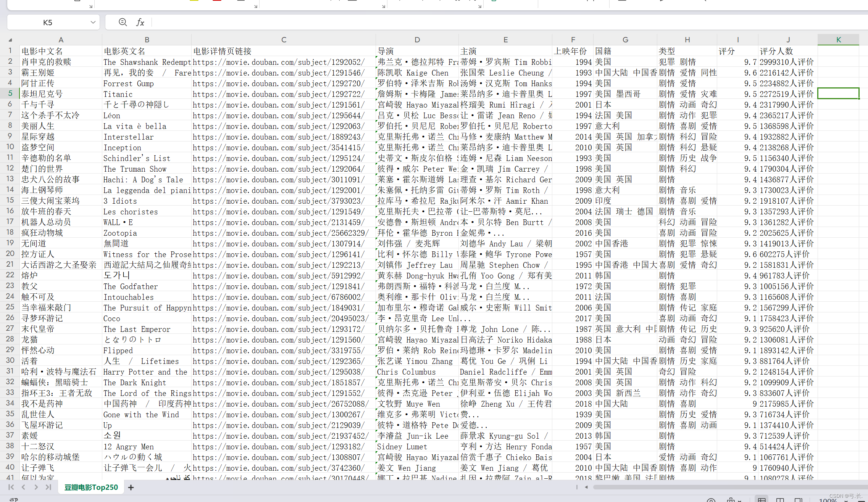Open link ending subject/1292052/
The width and height of the screenshot is (868, 502).
pyautogui.click(x=284, y=62)
